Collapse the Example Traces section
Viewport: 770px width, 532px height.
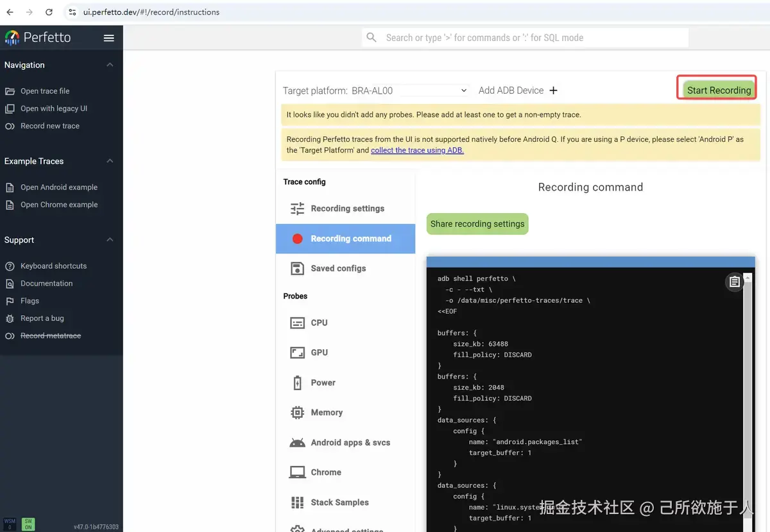coord(110,161)
